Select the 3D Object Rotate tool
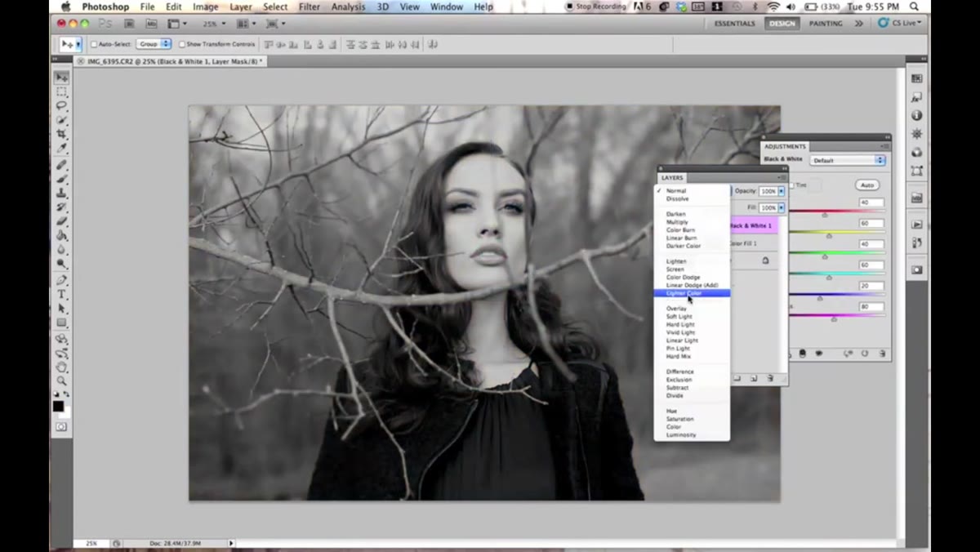Viewport: 980px width, 552px height. pyautogui.click(x=62, y=339)
